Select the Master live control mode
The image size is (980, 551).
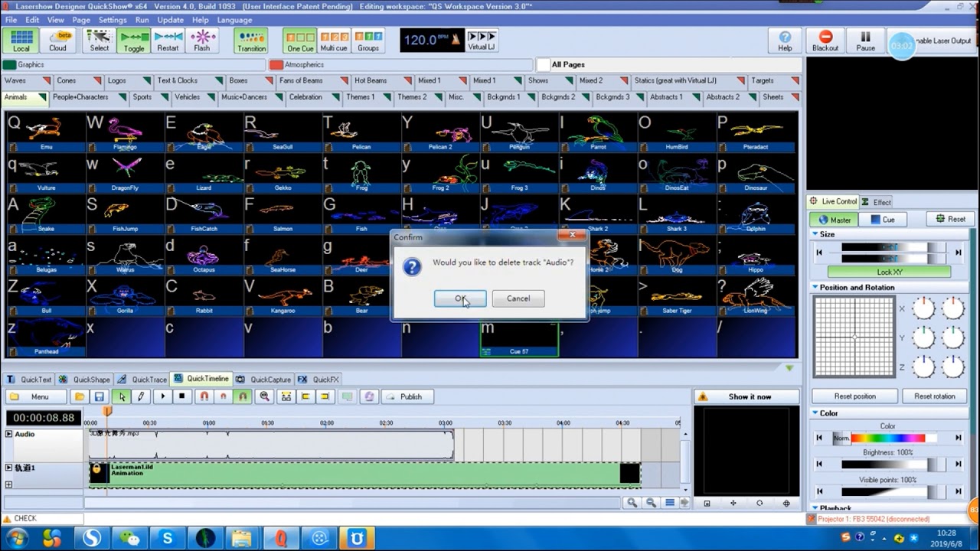coord(833,220)
